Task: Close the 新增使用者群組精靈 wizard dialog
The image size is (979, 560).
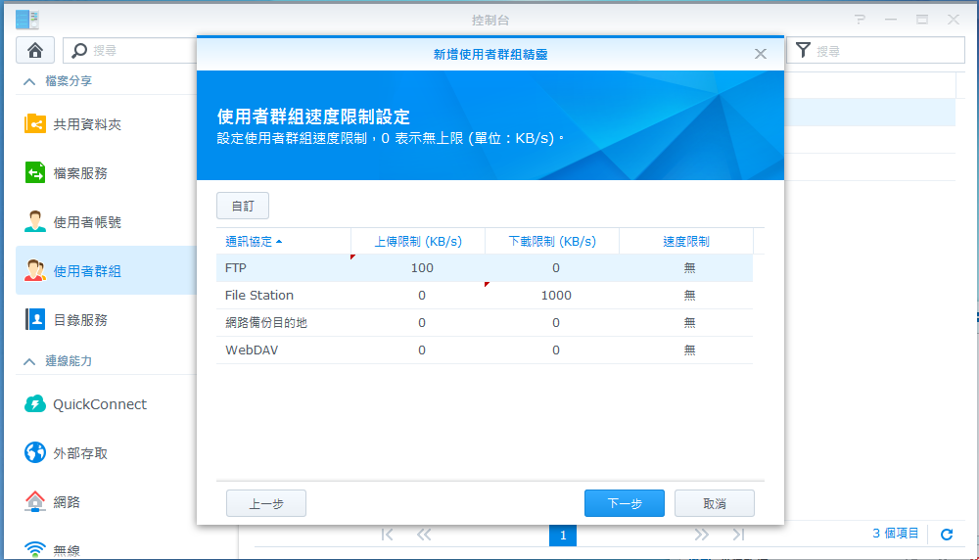Action: click(760, 54)
